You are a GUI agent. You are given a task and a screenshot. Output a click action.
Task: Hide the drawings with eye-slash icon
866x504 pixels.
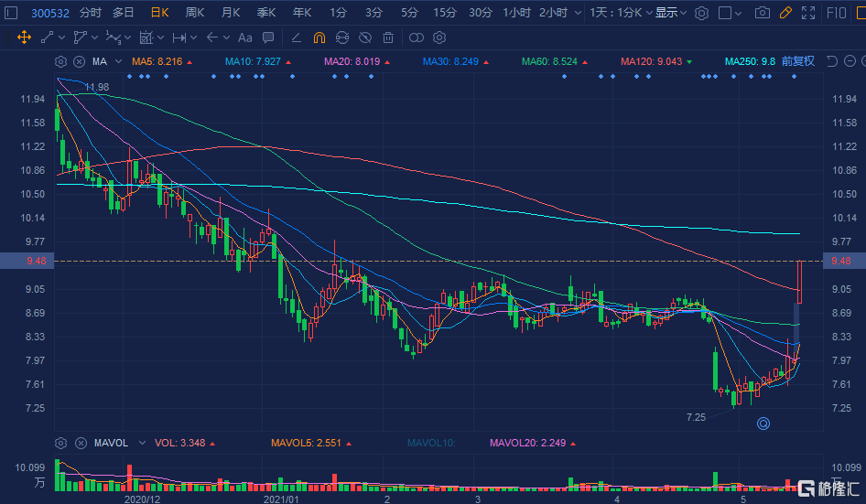pyautogui.click(x=365, y=38)
